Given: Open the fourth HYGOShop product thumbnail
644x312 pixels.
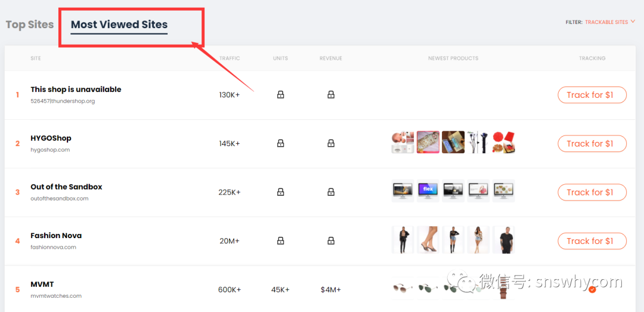Looking at the screenshot, I should coord(478,142).
